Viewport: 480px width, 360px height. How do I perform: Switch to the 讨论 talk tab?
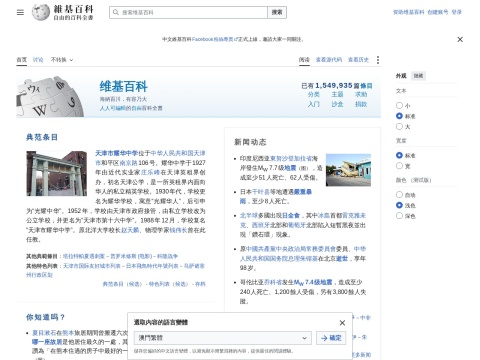(38, 60)
